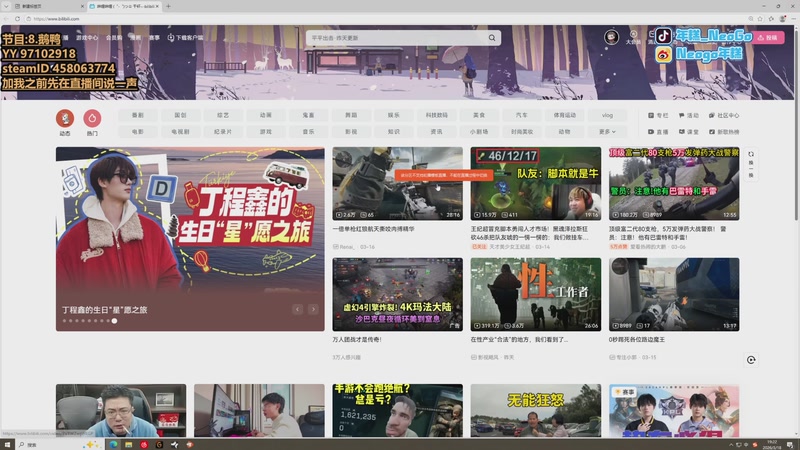
Task: Select the 动物 category
Action: 564,132
